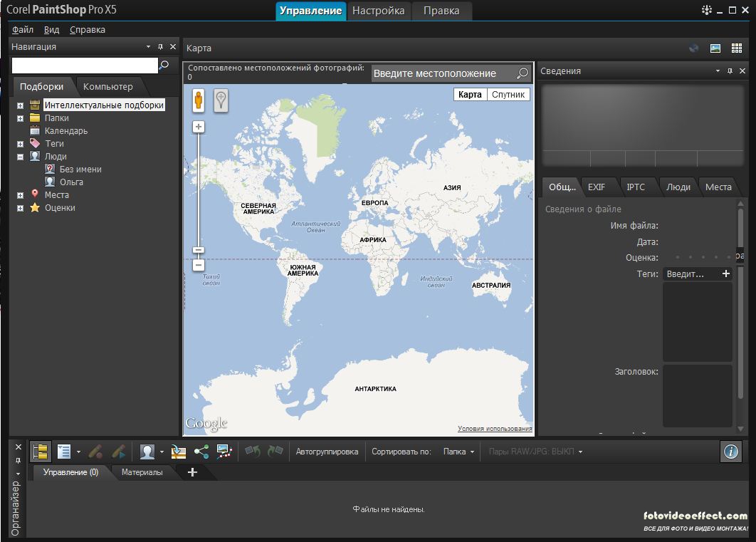This screenshot has height=542, width=756.
Task: Expand the Места tree node
Action: click(x=20, y=195)
